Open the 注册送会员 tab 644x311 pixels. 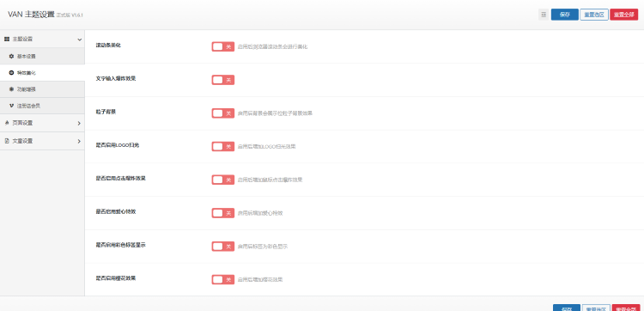point(42,106)
